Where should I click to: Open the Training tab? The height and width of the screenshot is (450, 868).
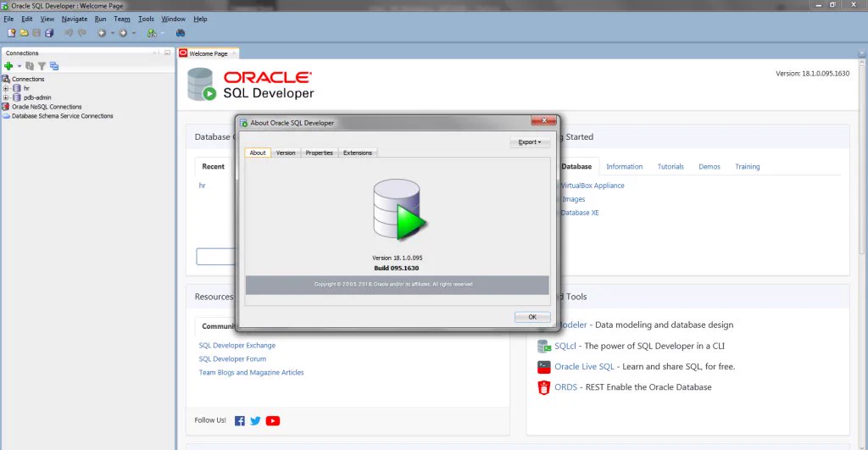click(748, 167)
